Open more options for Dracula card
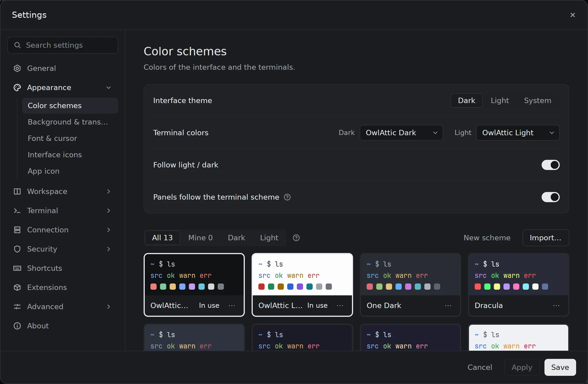The width and height of the screenshot is (588, 384). 556,306
